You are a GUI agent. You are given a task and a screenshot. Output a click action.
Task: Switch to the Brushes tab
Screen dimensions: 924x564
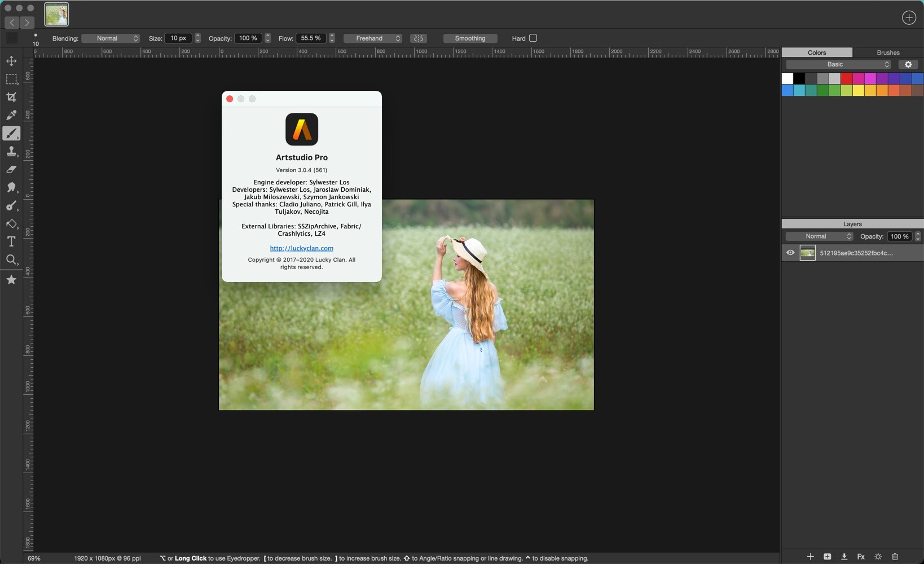tap(888, 52)
